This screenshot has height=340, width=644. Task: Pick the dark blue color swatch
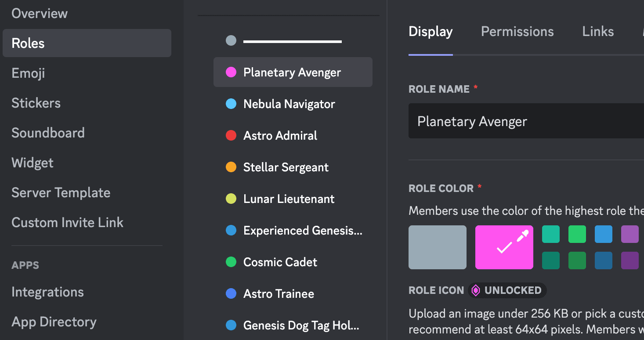pyautogui.click(x=604, y=260)
